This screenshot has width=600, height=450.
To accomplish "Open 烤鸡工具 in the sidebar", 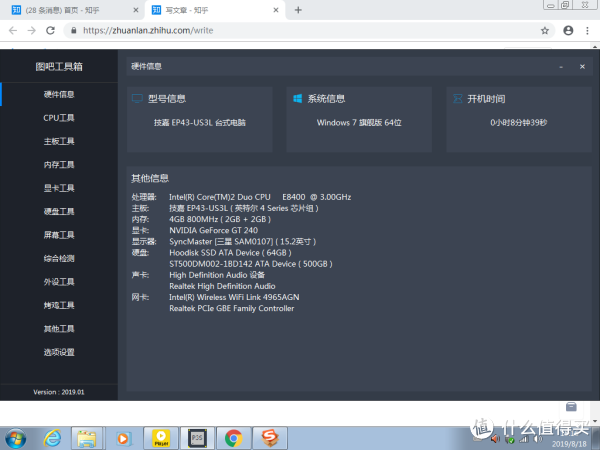I will coord(59,305).
